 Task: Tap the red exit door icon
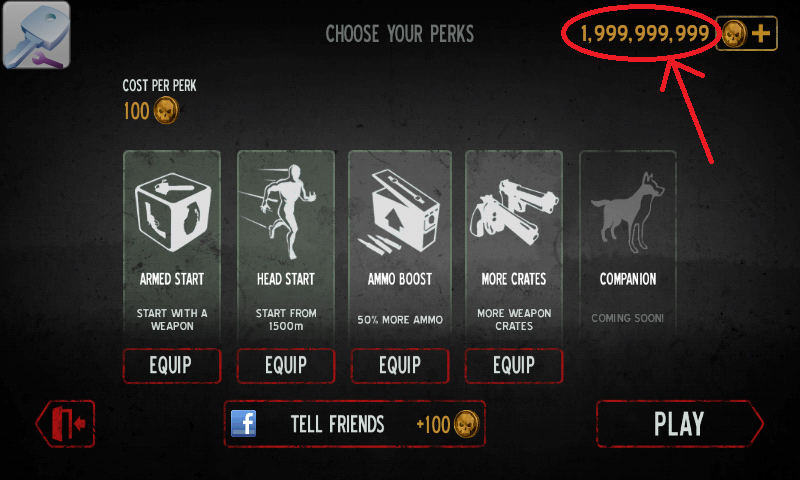pyautogui.click(x=65, y=424)
